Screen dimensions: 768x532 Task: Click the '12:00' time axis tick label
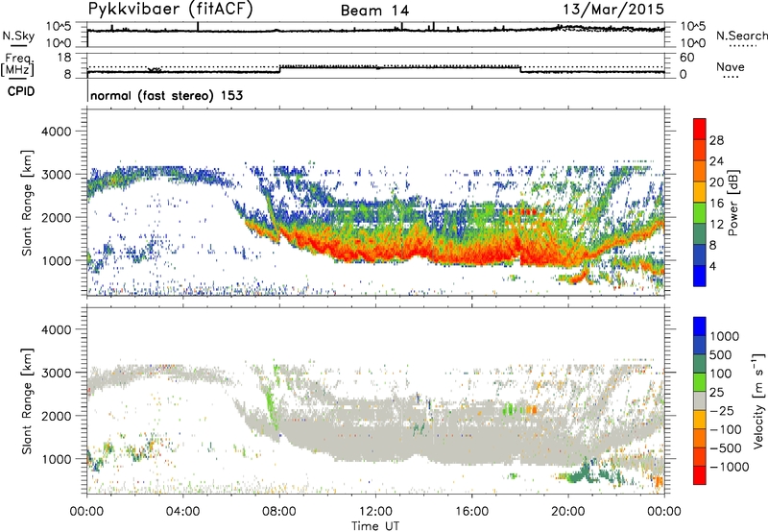(x=375, y=512)
